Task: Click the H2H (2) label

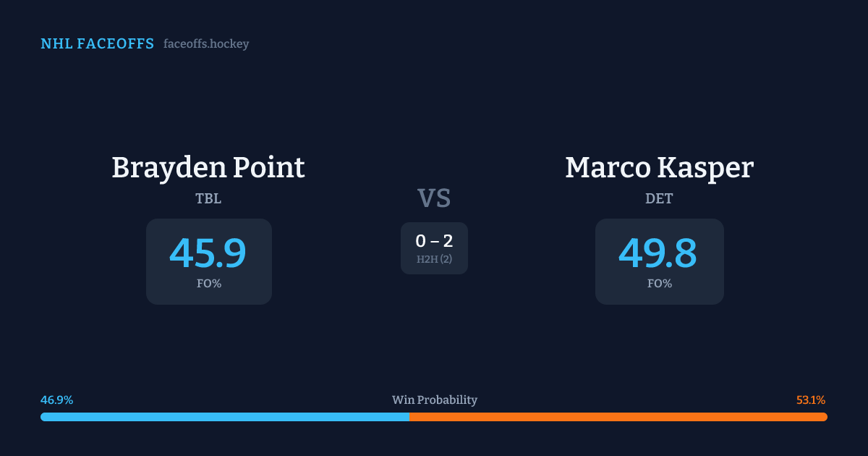Action: [434, 259]
